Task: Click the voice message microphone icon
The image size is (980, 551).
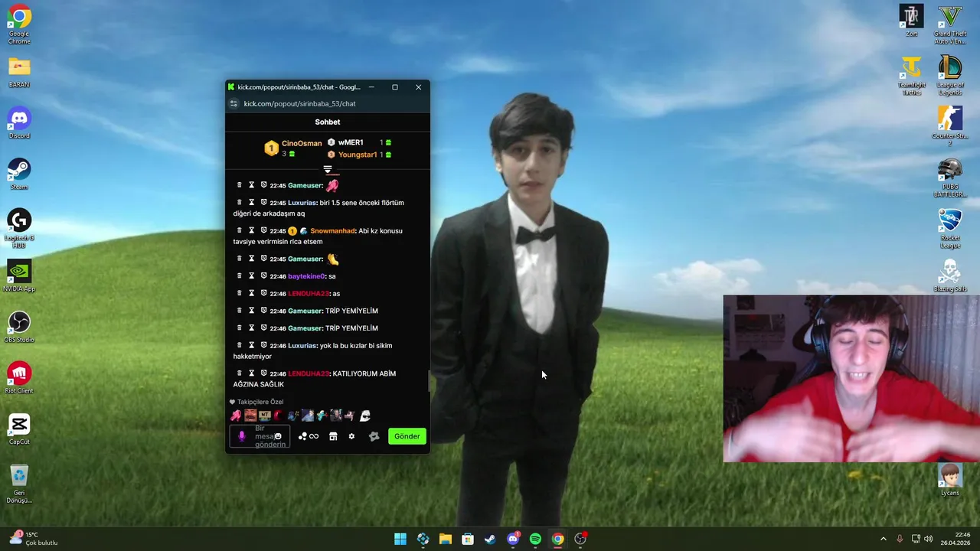Action: [242, 436]
